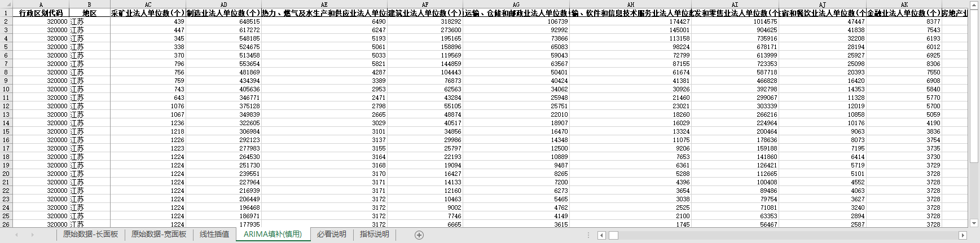This screenshot has width=980, height=243.
Task: Click the 行政区划代码 header cell
Action: click(x=41, y=13)
